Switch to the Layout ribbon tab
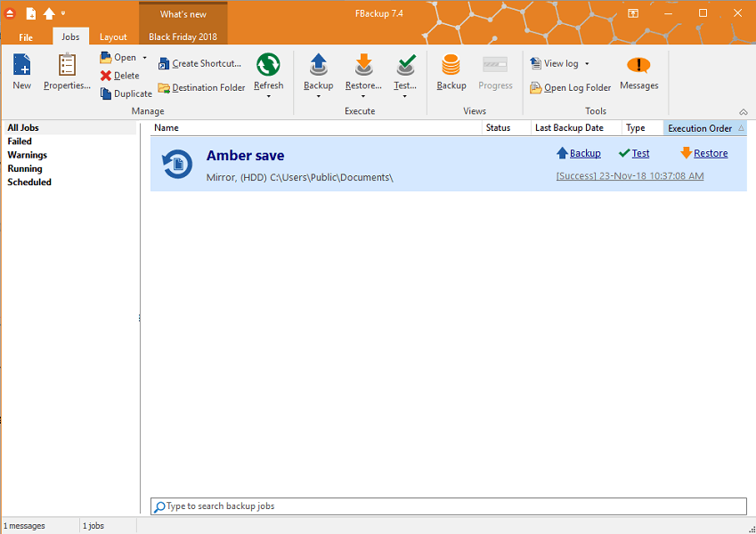 [x=113, y=37]
